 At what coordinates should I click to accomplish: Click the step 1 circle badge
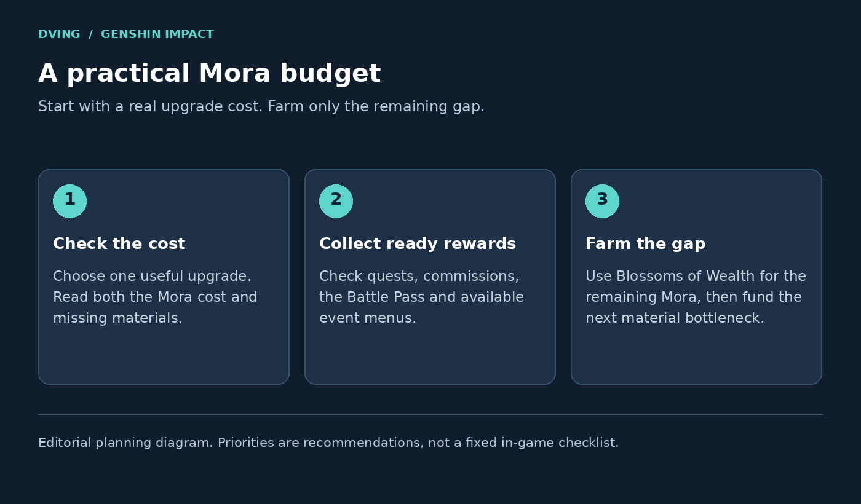pyautogui.click(x=69, y=201)
